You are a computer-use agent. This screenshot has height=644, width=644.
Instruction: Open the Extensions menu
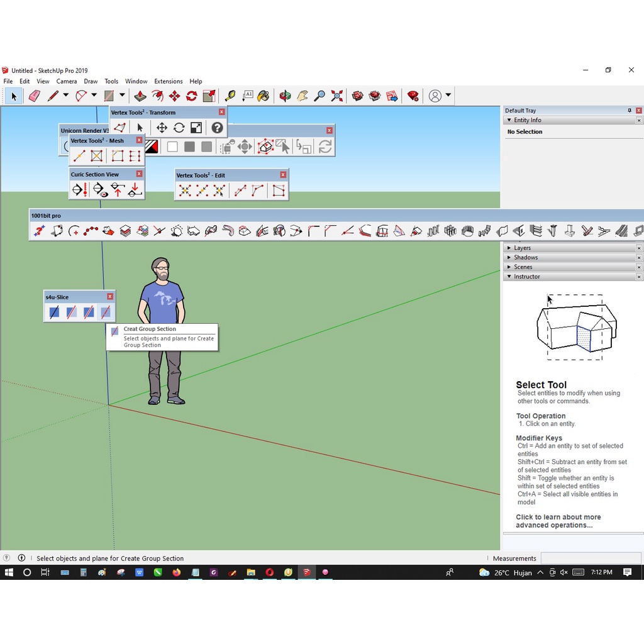(x=168, y=81)
